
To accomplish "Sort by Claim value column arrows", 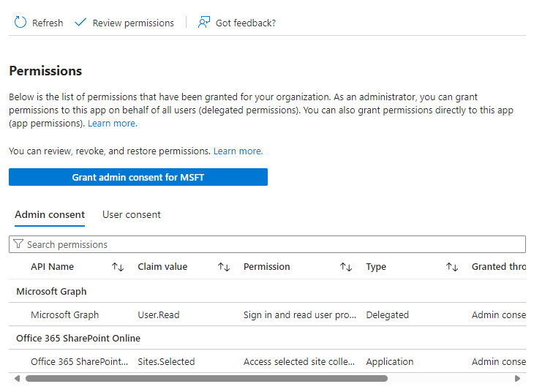I will [x=224, y=267].
